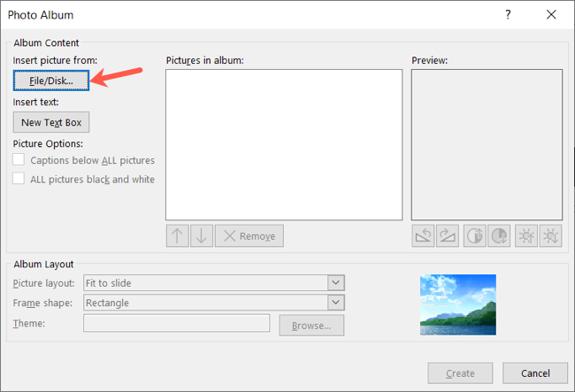Increase picture contrast icon
This screenshot has height=392, width=575.
(x=475, y=235)
